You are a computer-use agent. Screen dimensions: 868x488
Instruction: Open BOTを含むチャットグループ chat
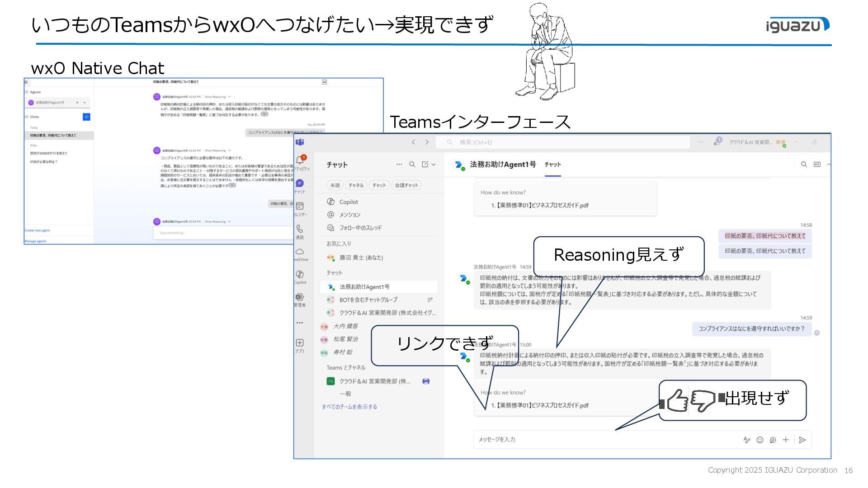pos(380,300)
